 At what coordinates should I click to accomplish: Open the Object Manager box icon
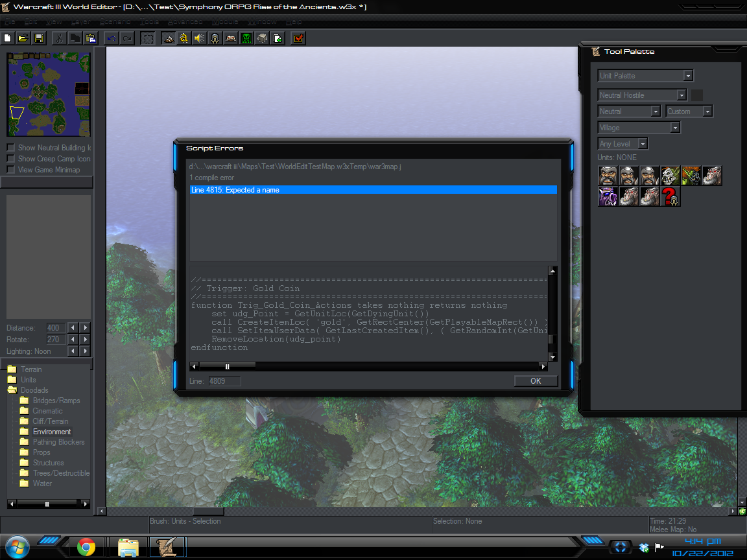coord(262,38)
